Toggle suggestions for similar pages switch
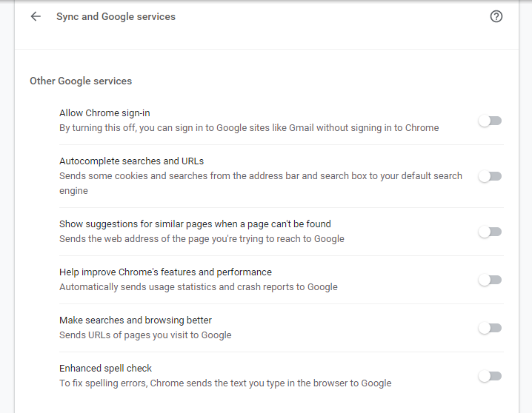Viewport: 532px width, 413px height. point(490,232)
